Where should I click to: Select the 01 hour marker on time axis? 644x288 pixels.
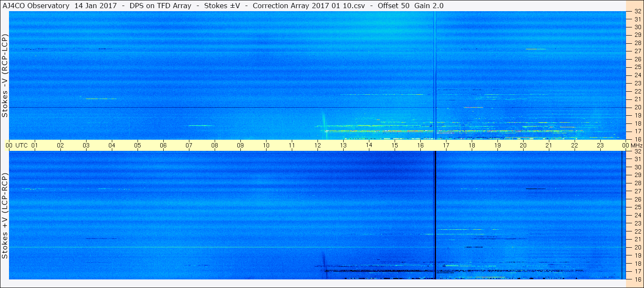pos(35,145)
